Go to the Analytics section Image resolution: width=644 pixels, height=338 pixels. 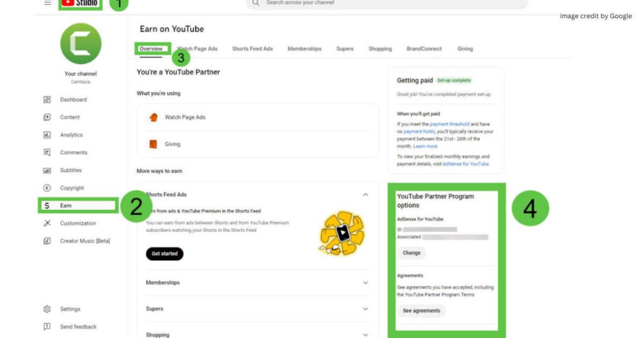pyautogui.click(x=72, y=135)
